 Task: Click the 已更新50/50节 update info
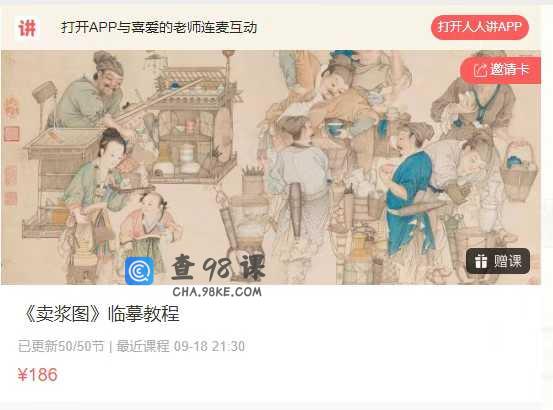point(61,346)
